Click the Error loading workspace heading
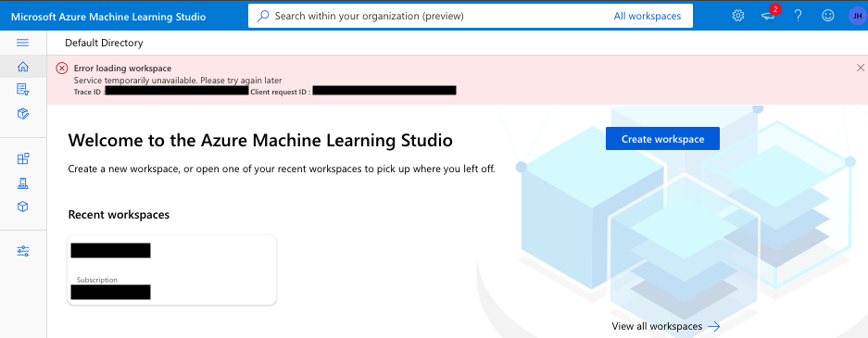 point(122,69)
